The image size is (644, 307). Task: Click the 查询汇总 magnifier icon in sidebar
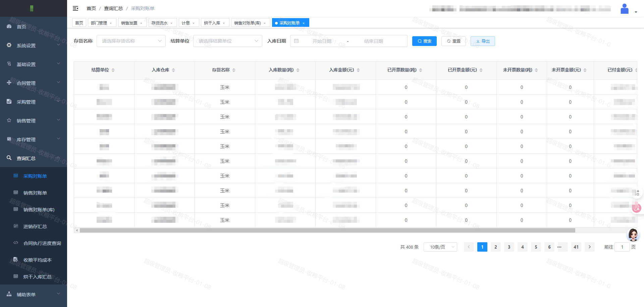(x=9, y=158)
